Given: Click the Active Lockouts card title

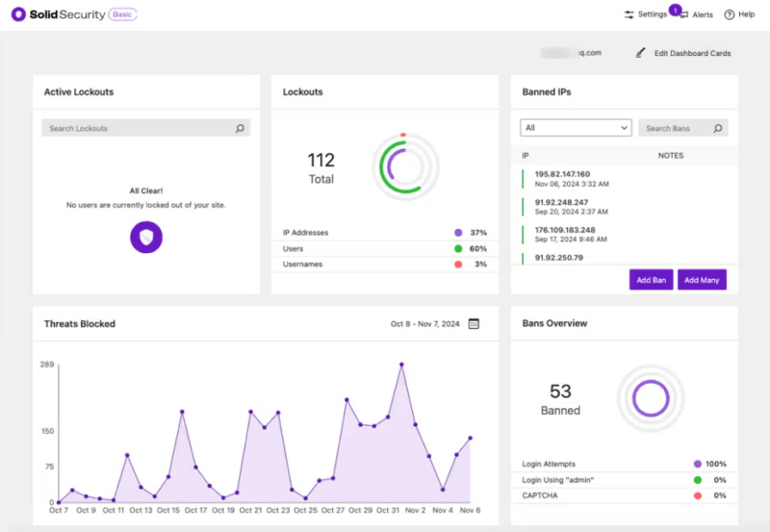Looking at the screenshot, I should (79, 91).
